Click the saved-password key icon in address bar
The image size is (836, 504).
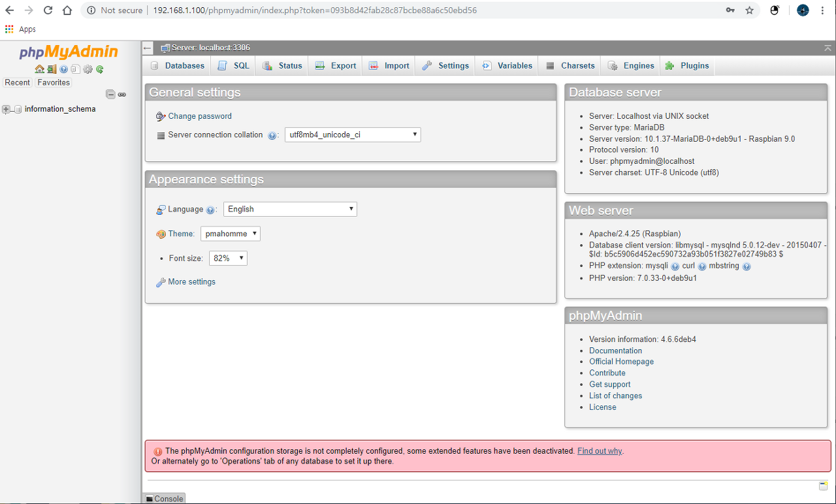coord(730,10)
